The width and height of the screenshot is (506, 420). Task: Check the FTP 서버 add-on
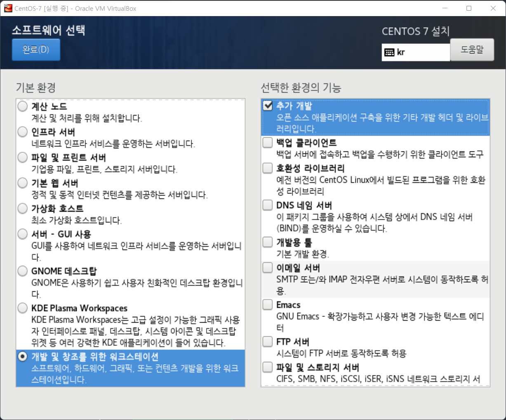268,342
